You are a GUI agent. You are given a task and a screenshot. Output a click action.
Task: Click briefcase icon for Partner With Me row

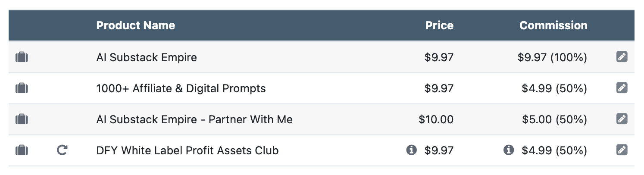coord(22,119)
